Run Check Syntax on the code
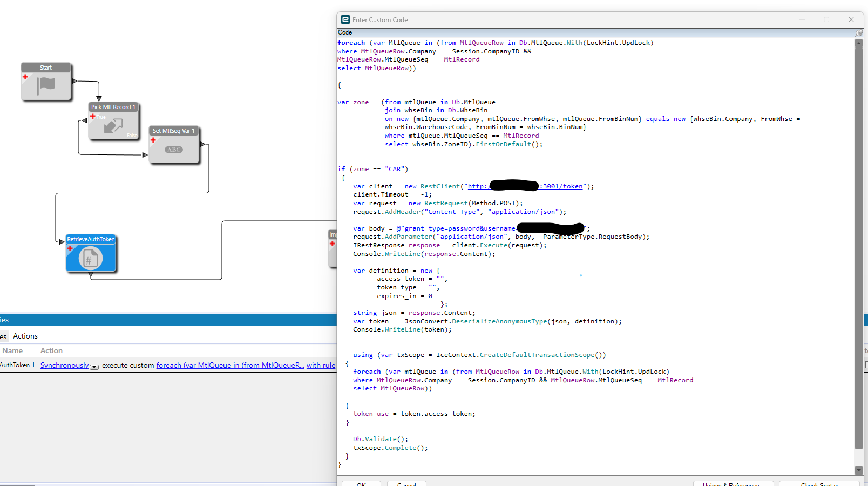Screen dimensions: 868x486 [819, 484]
